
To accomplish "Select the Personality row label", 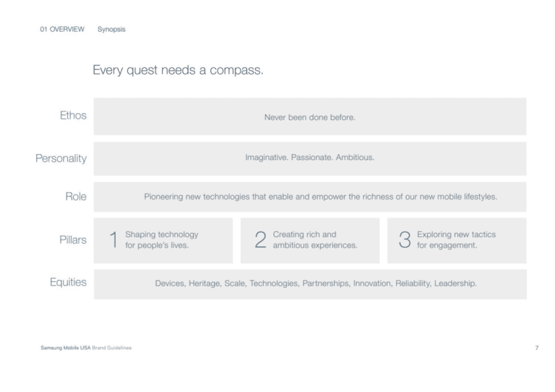I will coord(61,158).
